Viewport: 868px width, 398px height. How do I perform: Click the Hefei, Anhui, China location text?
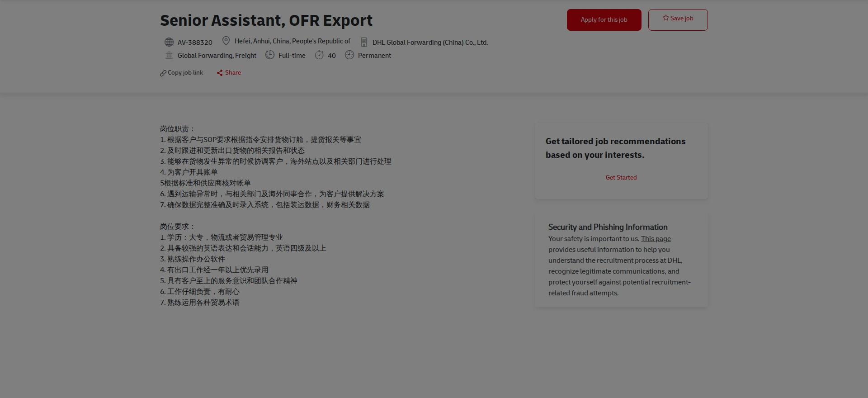(292, 41)
